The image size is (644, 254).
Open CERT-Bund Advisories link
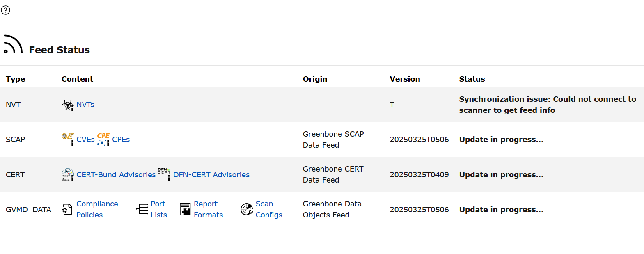tap(116, 175)
